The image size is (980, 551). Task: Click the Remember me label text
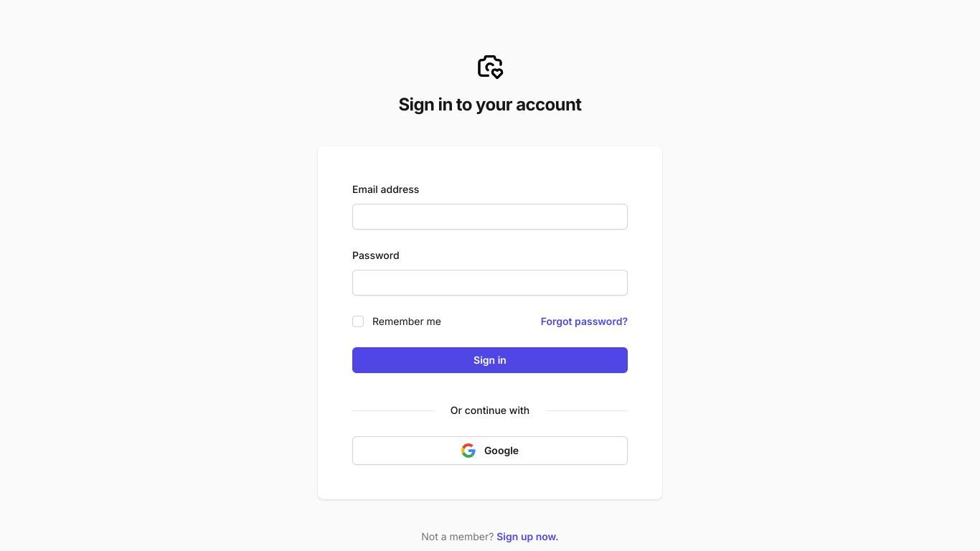(407, 321)
